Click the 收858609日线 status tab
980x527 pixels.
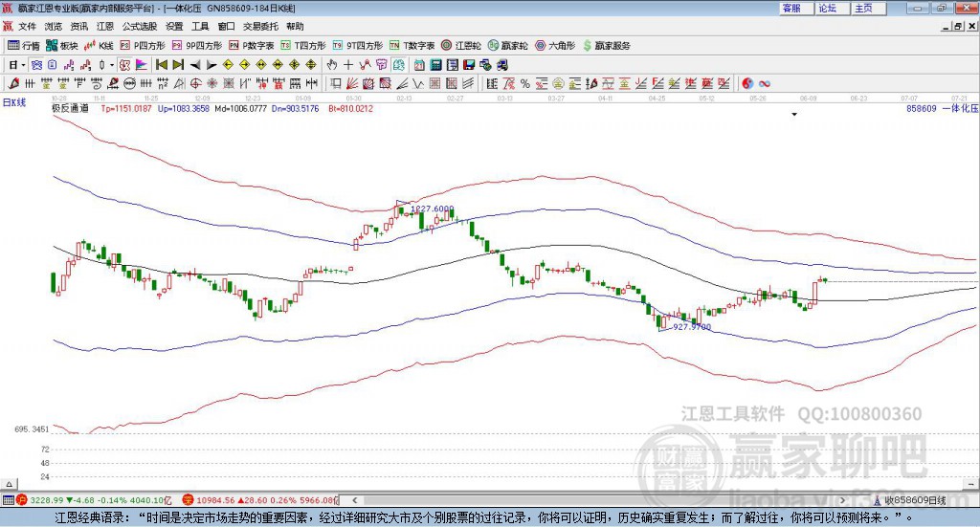coord(916,500)
